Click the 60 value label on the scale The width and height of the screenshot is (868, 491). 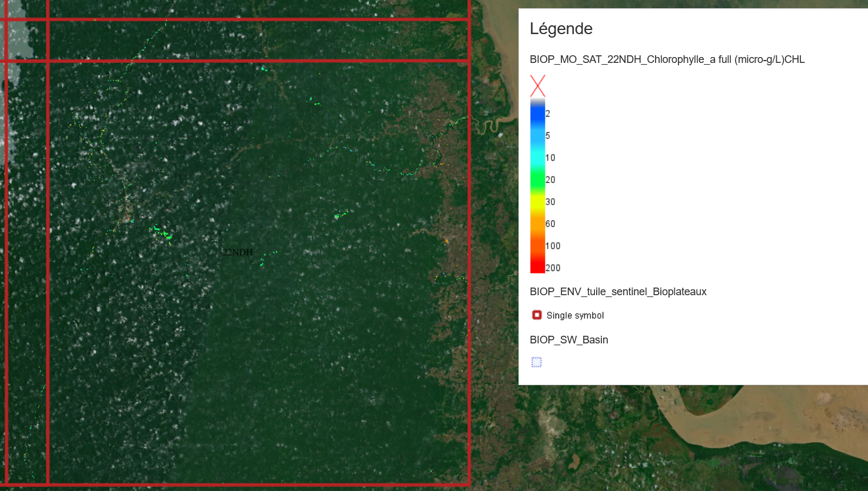(550, 224)
